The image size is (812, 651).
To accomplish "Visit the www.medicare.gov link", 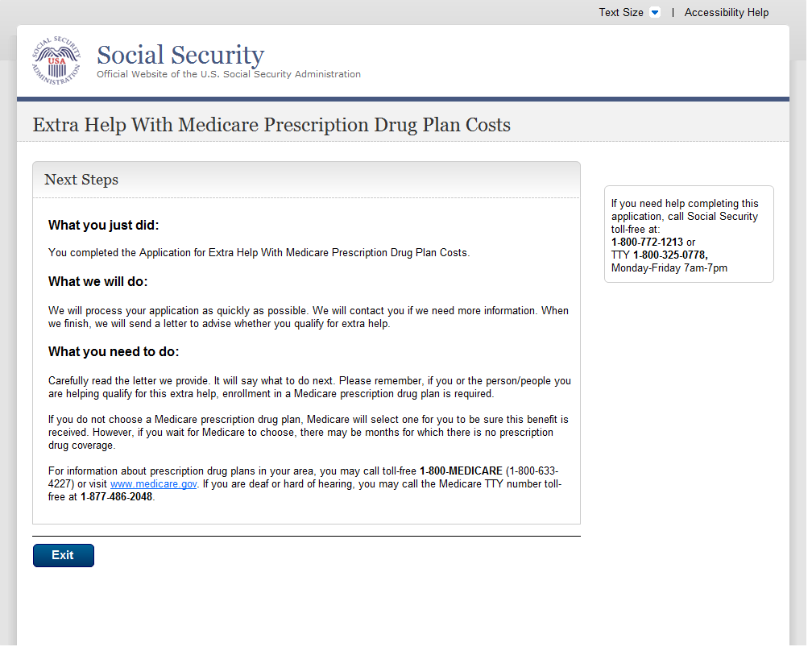I will point(153,484).
